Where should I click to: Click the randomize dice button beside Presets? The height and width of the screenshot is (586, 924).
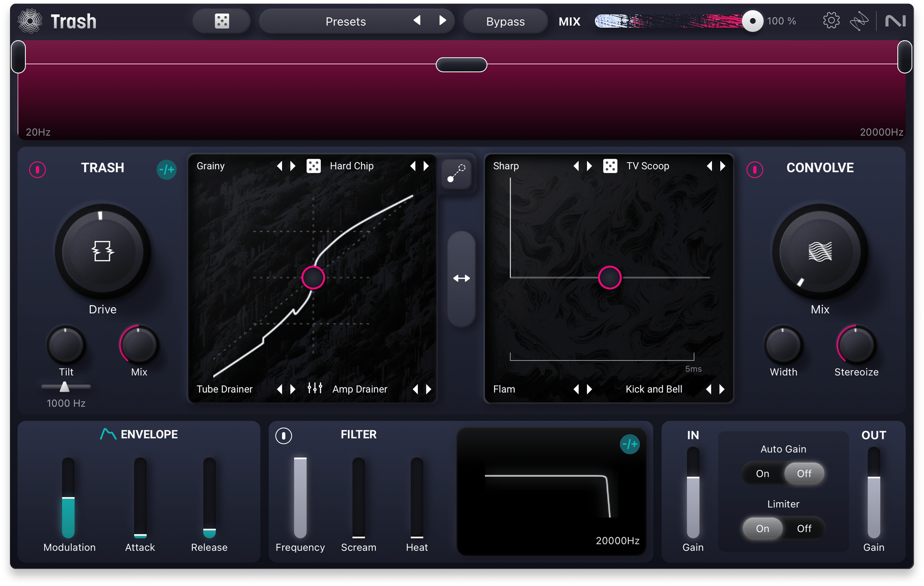click(x=222, y=21)
